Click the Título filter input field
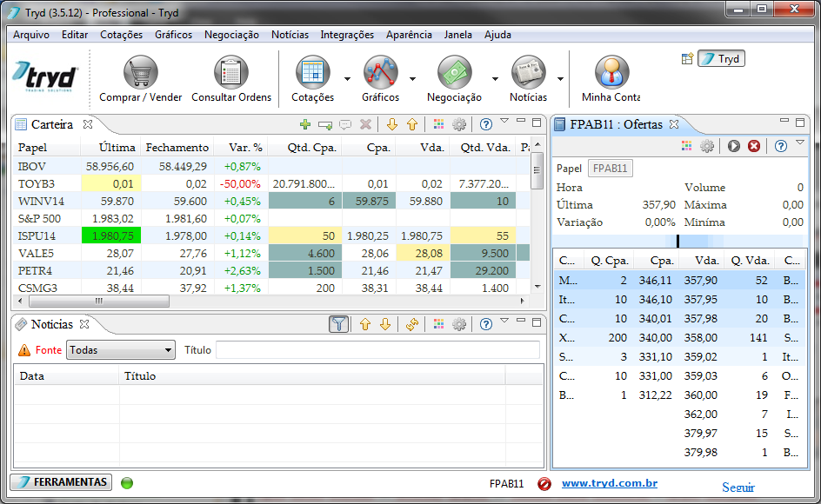The image size is (821, 504). pyautogui.click(x=377, y=349)
